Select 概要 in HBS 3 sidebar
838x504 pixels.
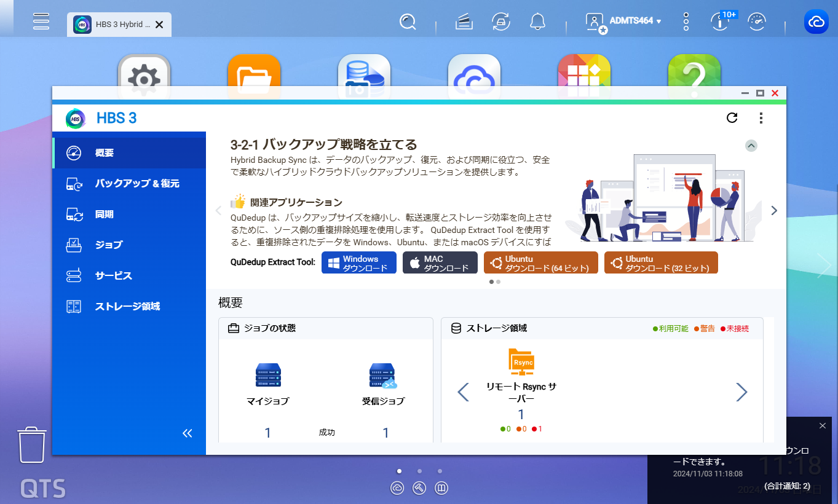pos(129,153)
